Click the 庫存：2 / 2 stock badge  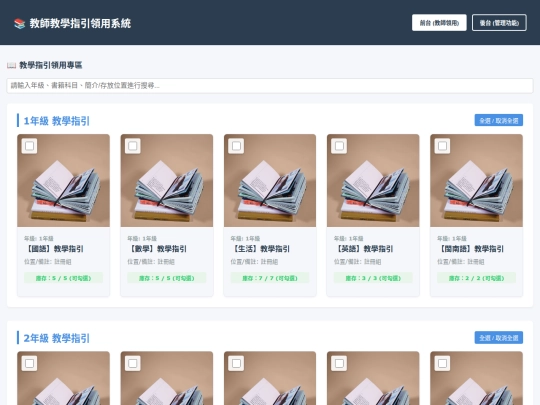pyautogui.click(x=477, y=278)
